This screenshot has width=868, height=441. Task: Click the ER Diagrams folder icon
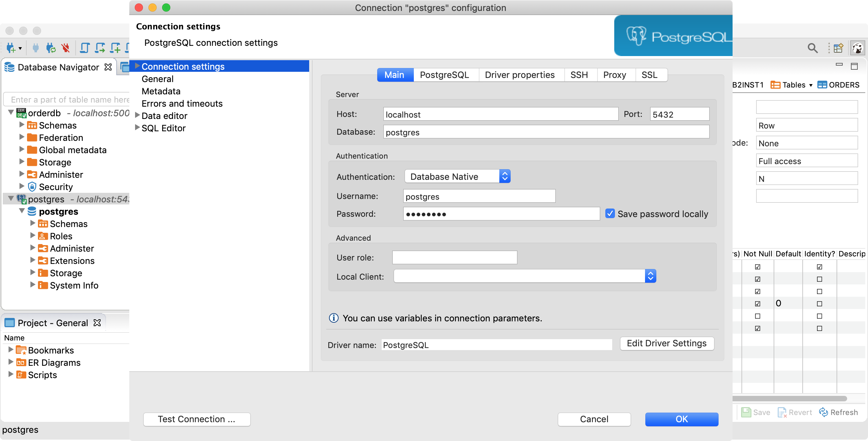tap(21, 363)
